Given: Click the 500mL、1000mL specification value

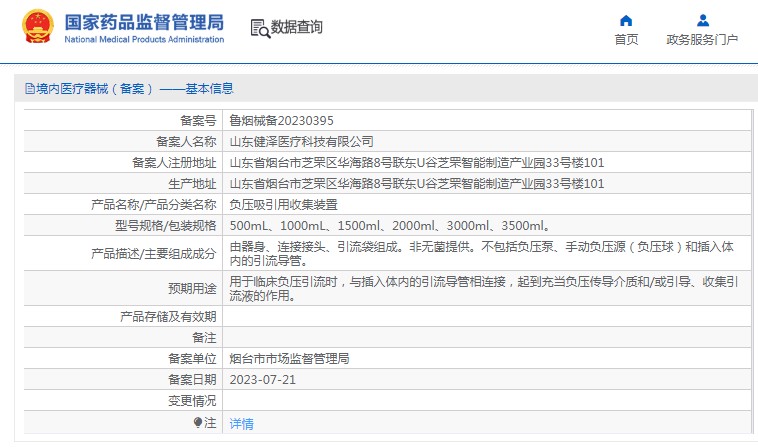Looking at the screenshot, I should tap(390, 226).
